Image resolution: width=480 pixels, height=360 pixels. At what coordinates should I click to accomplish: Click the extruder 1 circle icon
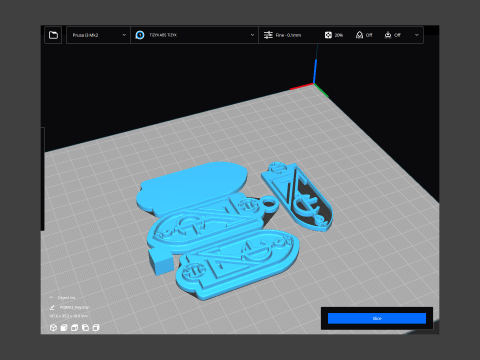140,35
